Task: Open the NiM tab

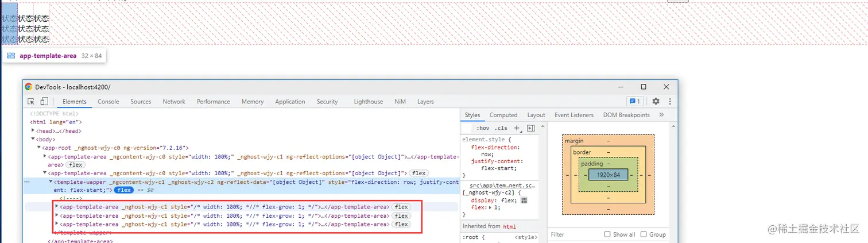Action: 400,102
